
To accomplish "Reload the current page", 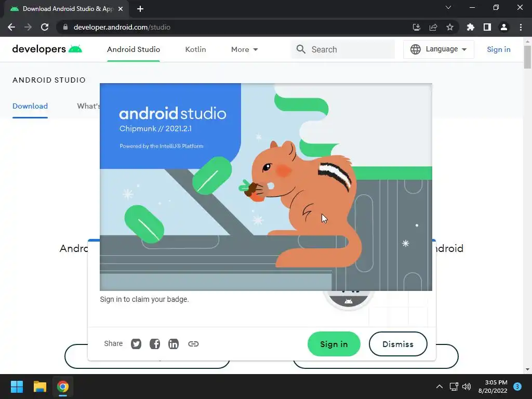I will click(x=45, y=27).
